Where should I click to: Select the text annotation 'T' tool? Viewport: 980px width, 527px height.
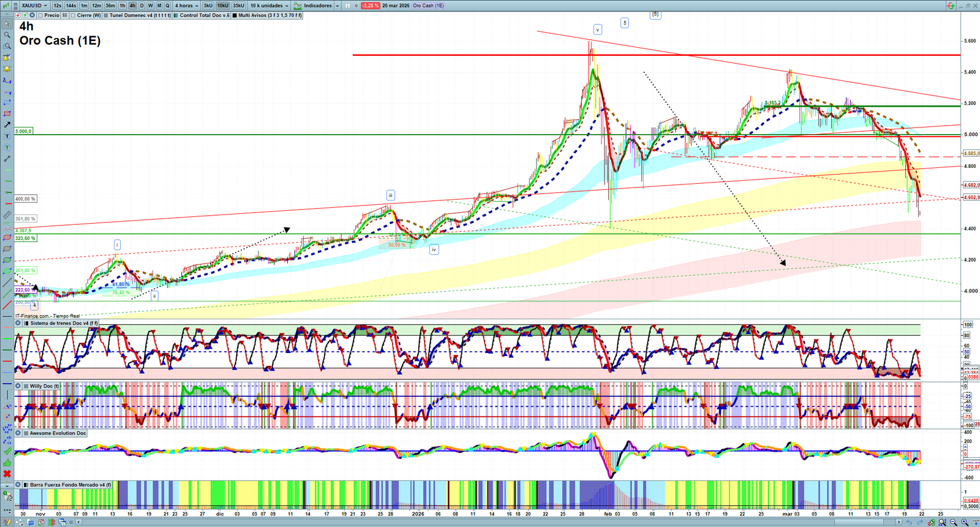pyautogui.click(x=7, y=136)
